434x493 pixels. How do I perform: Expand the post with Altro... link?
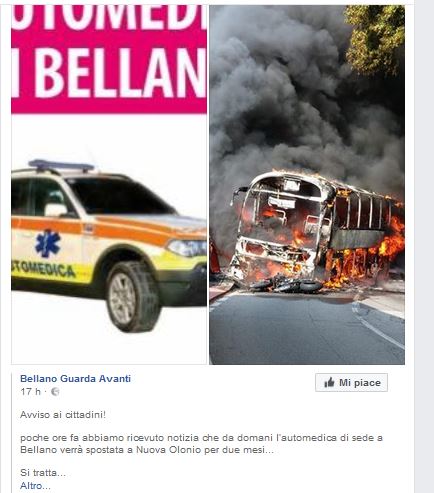[35, 486]
